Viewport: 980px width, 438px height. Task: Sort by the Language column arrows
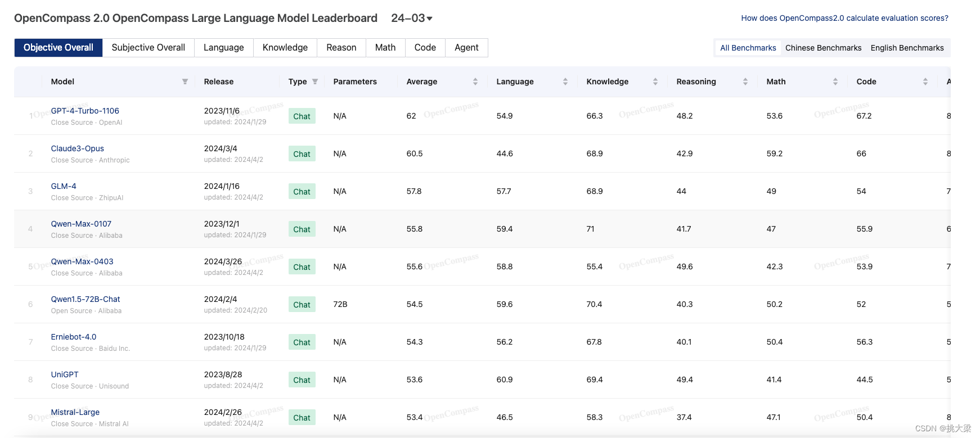point(565,82)
